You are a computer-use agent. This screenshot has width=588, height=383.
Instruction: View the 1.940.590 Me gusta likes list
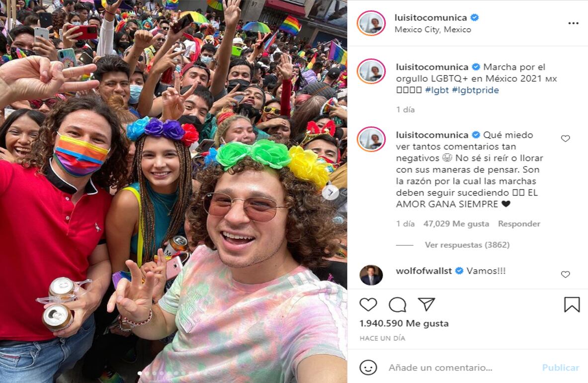click(404, 323)
